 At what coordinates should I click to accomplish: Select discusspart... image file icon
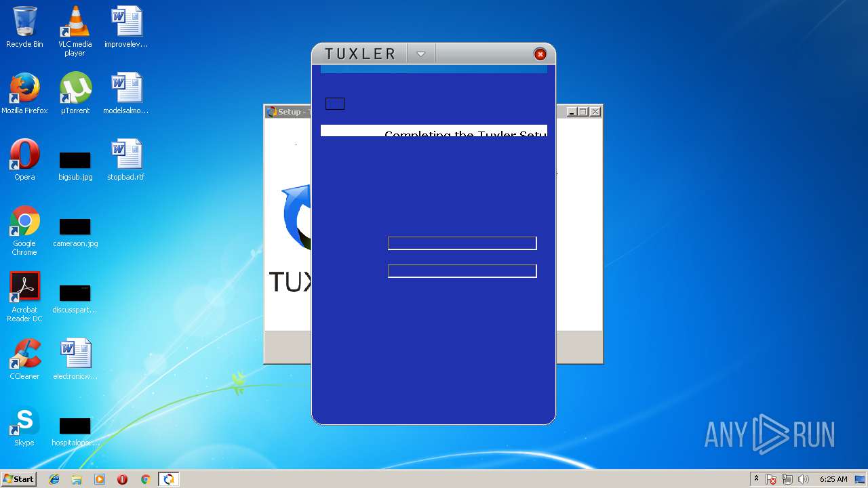click(75, 298)
